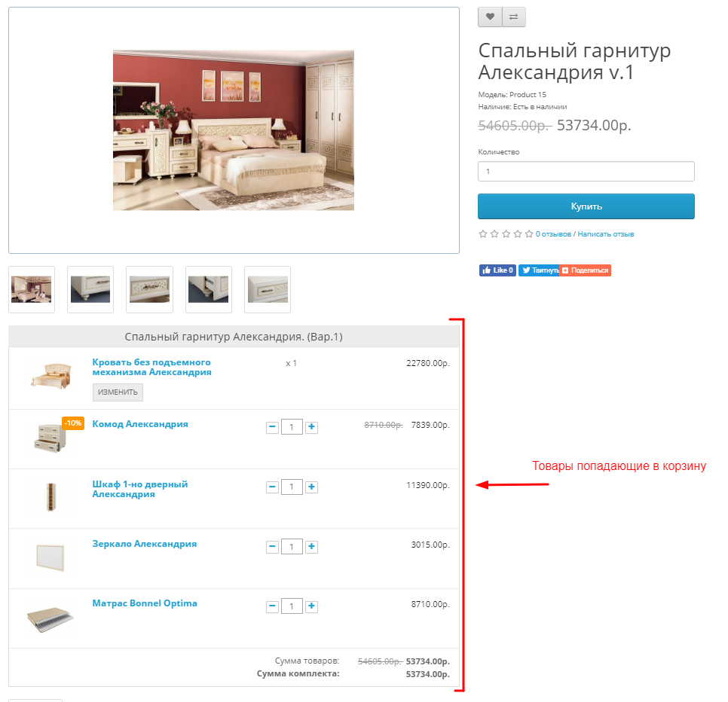728x702 pixels.
Task: Click the Поделиться share button
Action: tap(585, 270)
